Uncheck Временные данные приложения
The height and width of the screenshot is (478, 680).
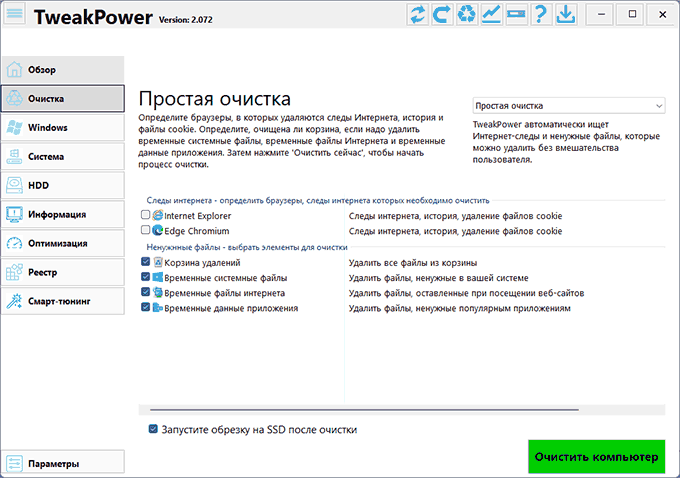146,307
